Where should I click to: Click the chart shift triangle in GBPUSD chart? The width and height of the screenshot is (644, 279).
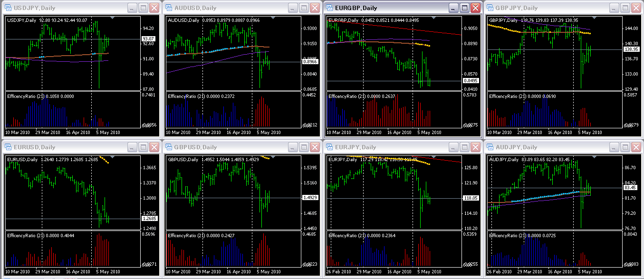(x=272, y=157)
